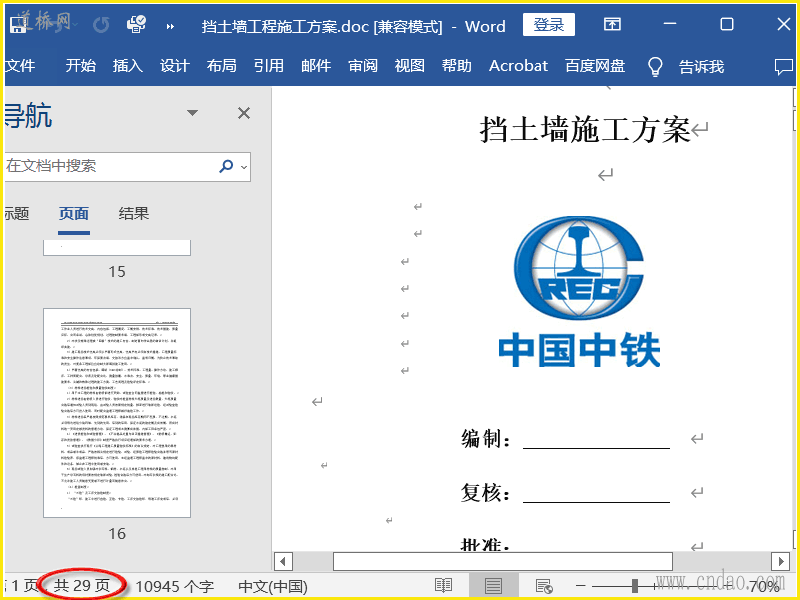Click the 70% zoom level

[x=764, y=586]
